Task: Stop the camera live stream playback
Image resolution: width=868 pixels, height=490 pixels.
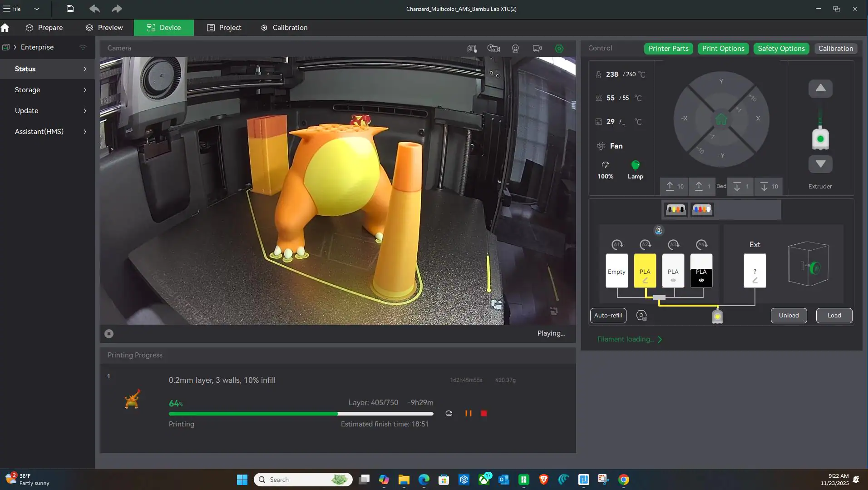Action: 109,334
